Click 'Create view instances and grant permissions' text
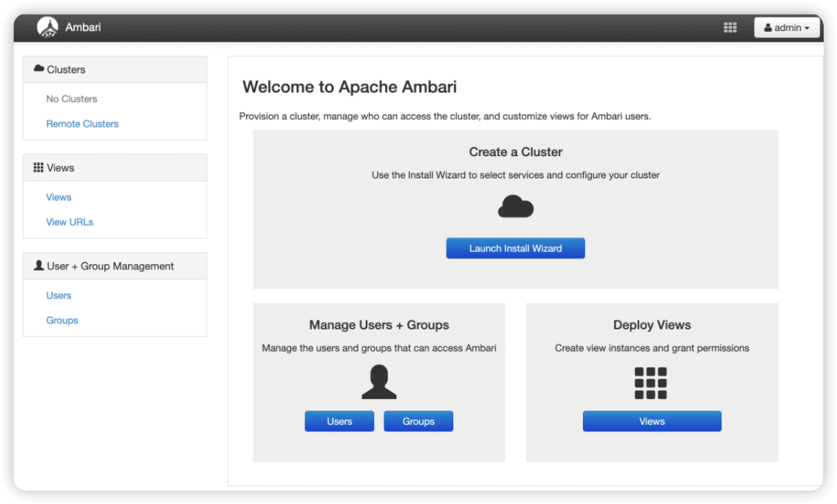 click(x=652, y=349)
